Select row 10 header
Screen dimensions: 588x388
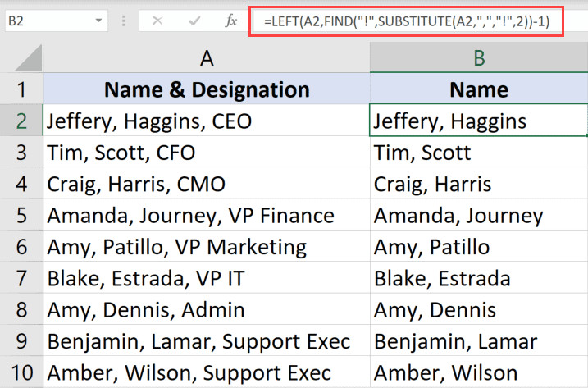(21, 372)
